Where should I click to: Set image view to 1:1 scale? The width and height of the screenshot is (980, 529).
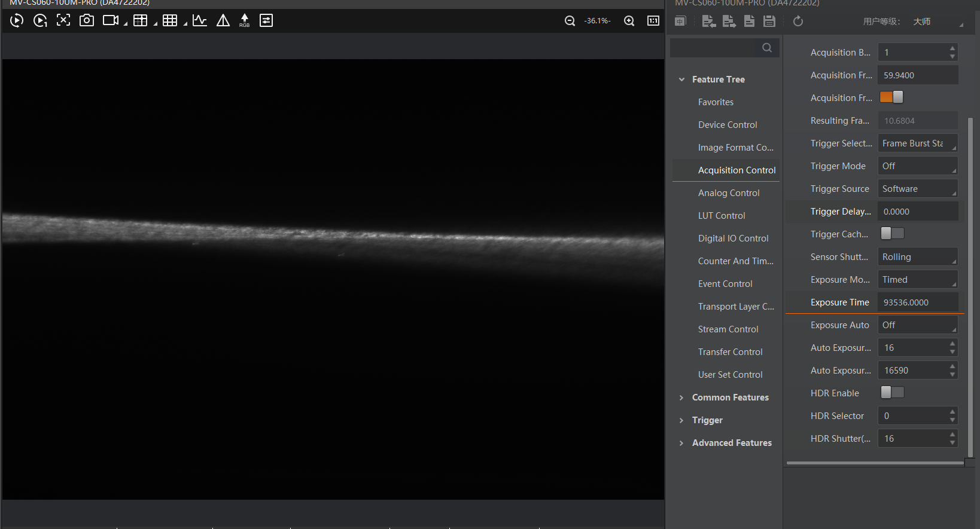coord(653,21)
